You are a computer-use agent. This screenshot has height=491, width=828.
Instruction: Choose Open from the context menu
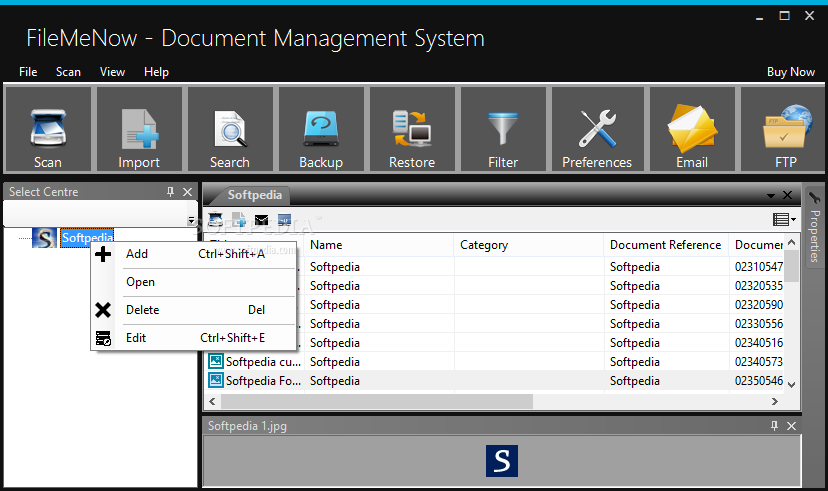point(194,282)
